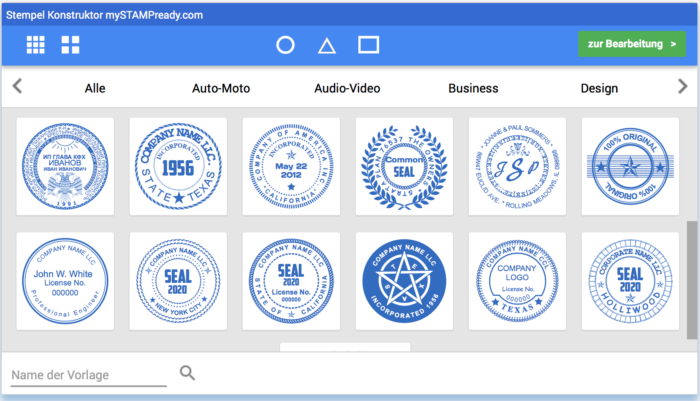Viewport: 700px width, 401px height.
Task: Choose the May 22 2012 California stamp
Action: (291, 167)
